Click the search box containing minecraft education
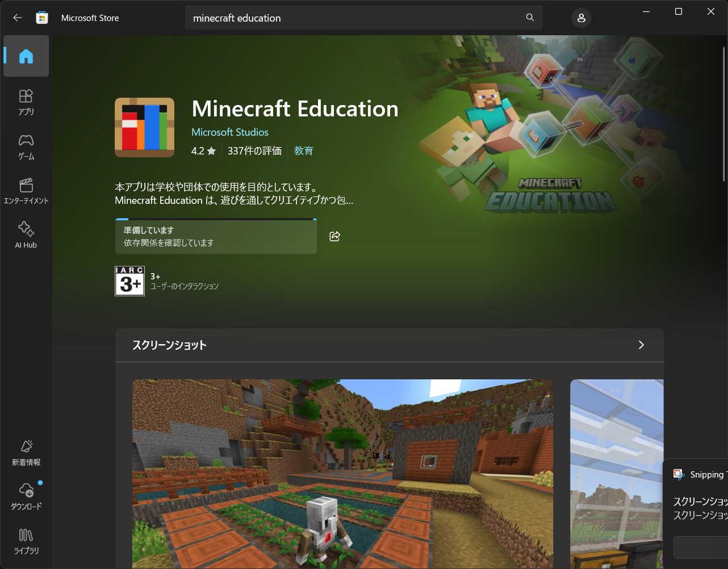 click(x=363, y=18)
